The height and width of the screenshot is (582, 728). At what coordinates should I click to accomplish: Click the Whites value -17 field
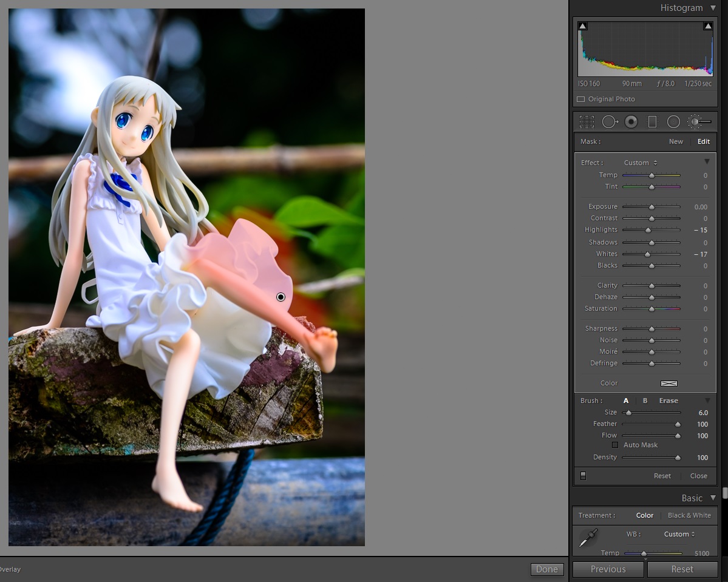pyautogui.click(x=701, y=254)
